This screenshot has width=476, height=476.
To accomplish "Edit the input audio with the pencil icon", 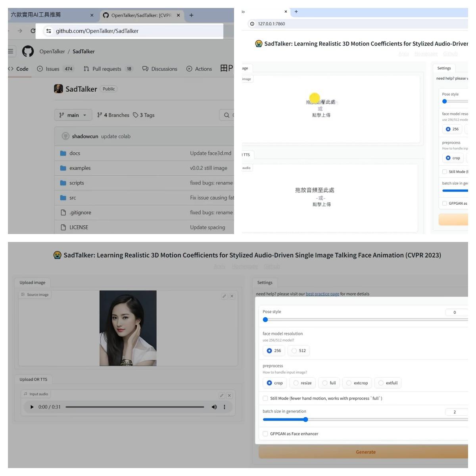I will coord(222,395).
